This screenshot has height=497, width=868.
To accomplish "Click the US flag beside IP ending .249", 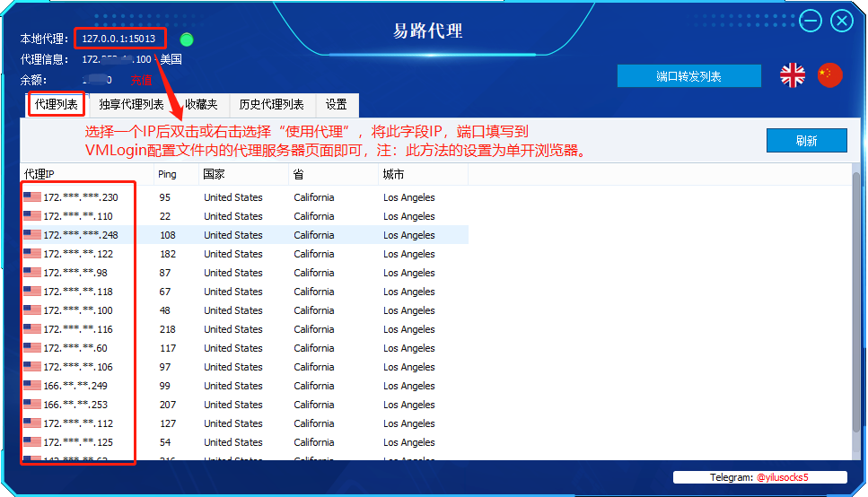I will tap(33, 386).
